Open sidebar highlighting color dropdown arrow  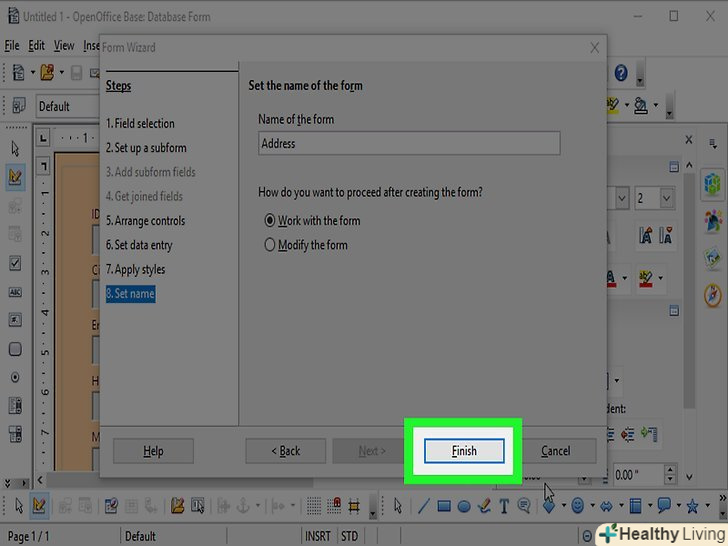pos(660,278)
